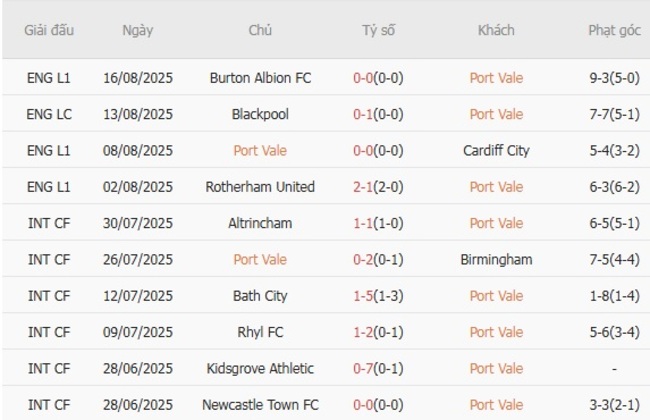The height and width of the screenshot is (420, 650).
Task: Select Newcastle Town FC home team
Action: coord(260,405)
